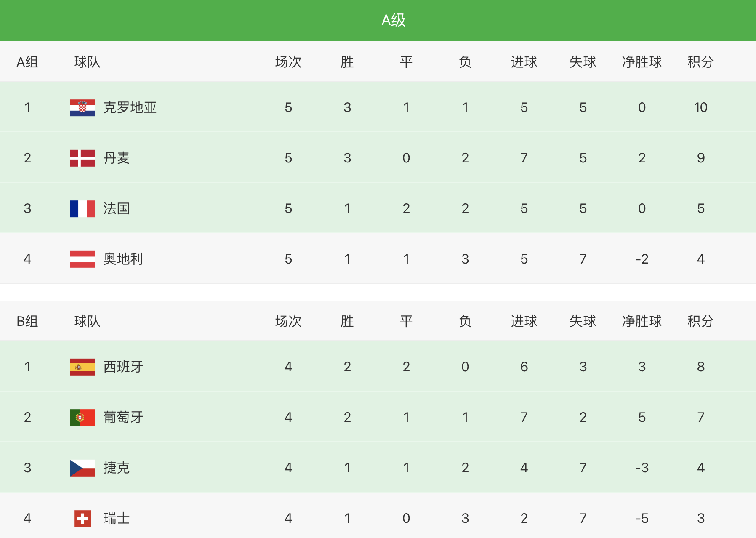Click the Croatia flag icon

82,108
